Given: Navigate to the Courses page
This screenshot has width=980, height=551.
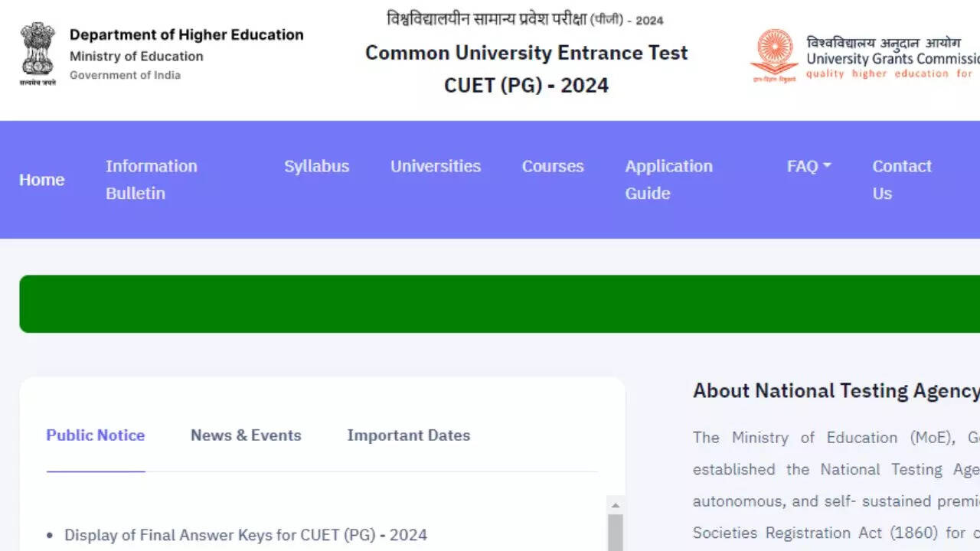Looking at the screenshot, I should pyautogui.click(x=553, y=166).
